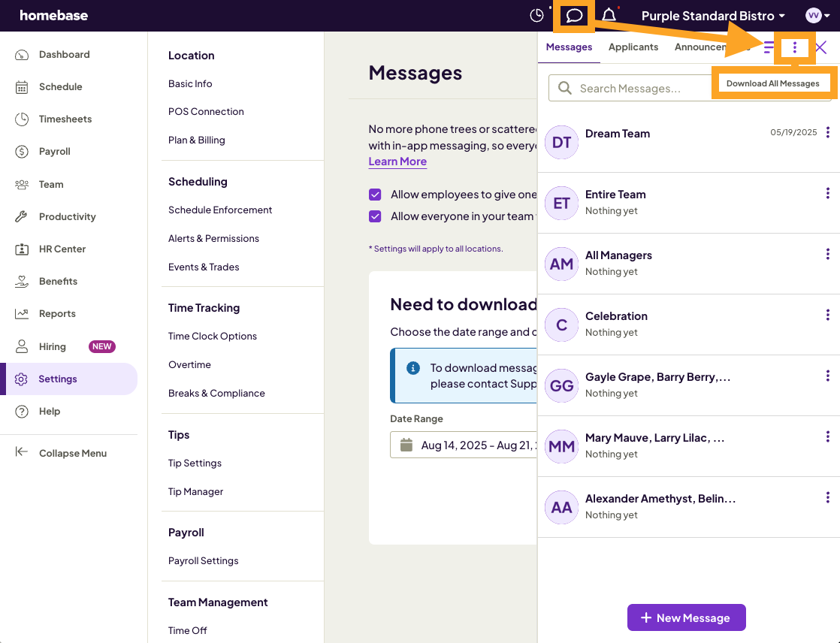Open the messages panel three-dot menu
This screenshot has width=840, height=643.
(794, 47)
